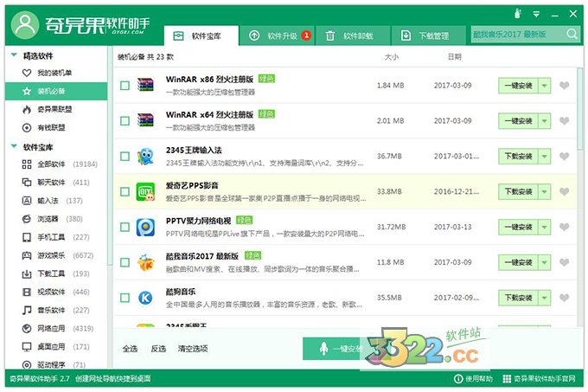
Task: Open install options arrow for WinRAR x64
Action: [x=544, y=121]
